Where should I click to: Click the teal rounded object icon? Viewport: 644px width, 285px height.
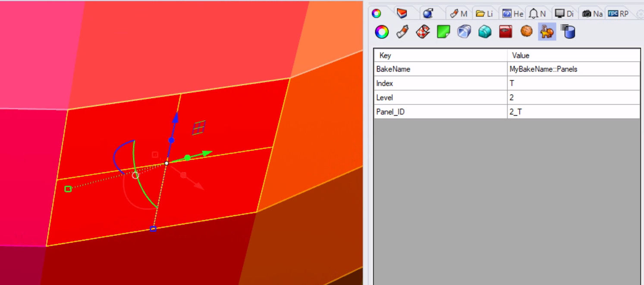click(x=485, y=31)
